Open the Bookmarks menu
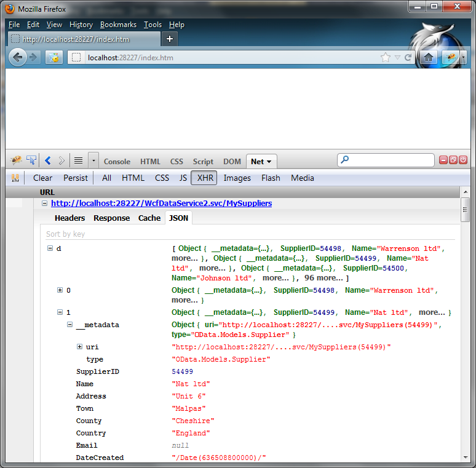Screen dimensions: 476x468 (x=119, y=25)
